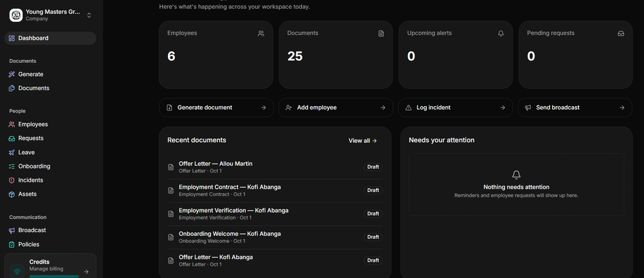The width and height of the screenshot is (644, 278).
Task: Click Draft badge on Allou Martin offer letter
Action: [x=373, y=167]
